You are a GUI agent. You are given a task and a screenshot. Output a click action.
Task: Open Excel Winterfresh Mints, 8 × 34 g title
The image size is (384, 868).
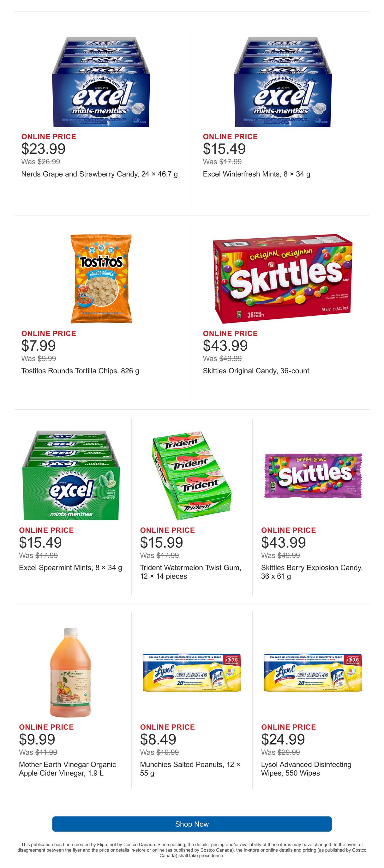(256, 174)
